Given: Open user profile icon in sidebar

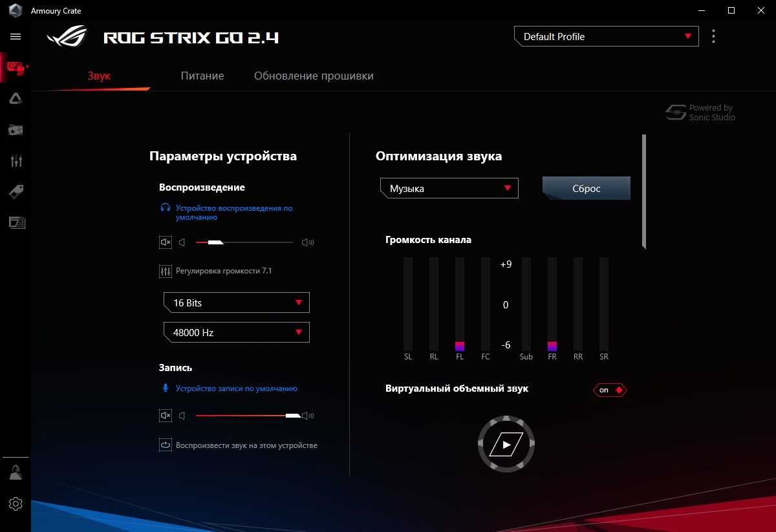Looking at the screenshot, I should (x=16, y=473).
